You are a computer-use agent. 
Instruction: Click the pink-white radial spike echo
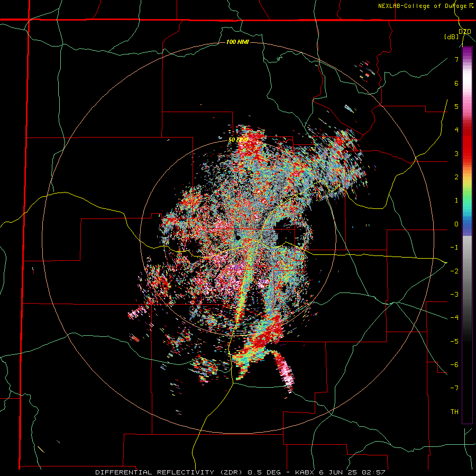tap(285, 372)
